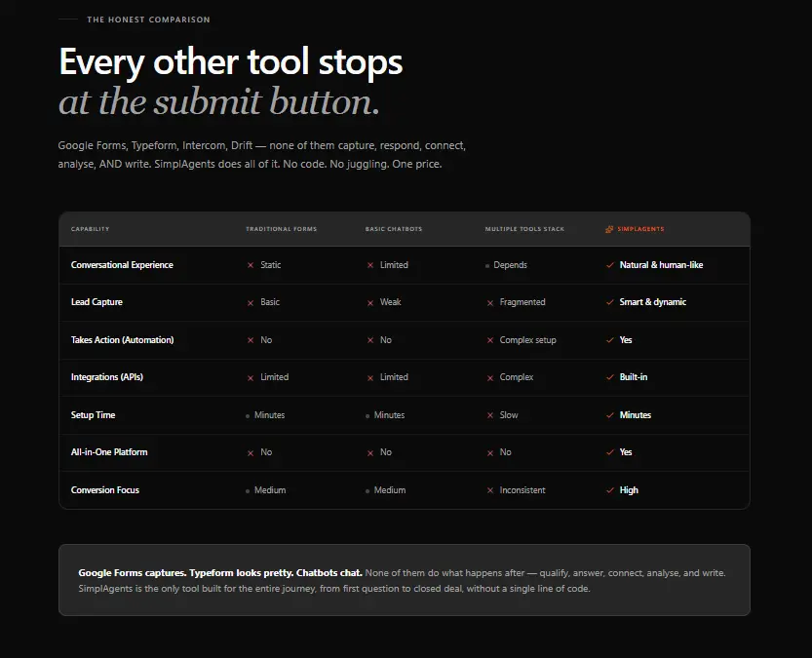Click the bold Google Forms captures sentence
Viewport: 812px width, 658px height.
[220, 572]
